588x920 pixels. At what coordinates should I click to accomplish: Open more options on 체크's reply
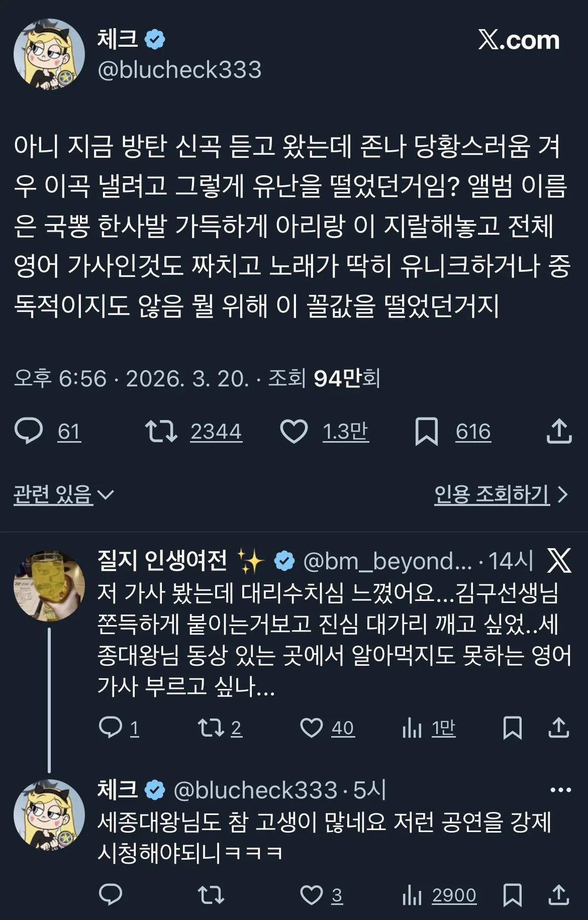[x=560, y=790]
